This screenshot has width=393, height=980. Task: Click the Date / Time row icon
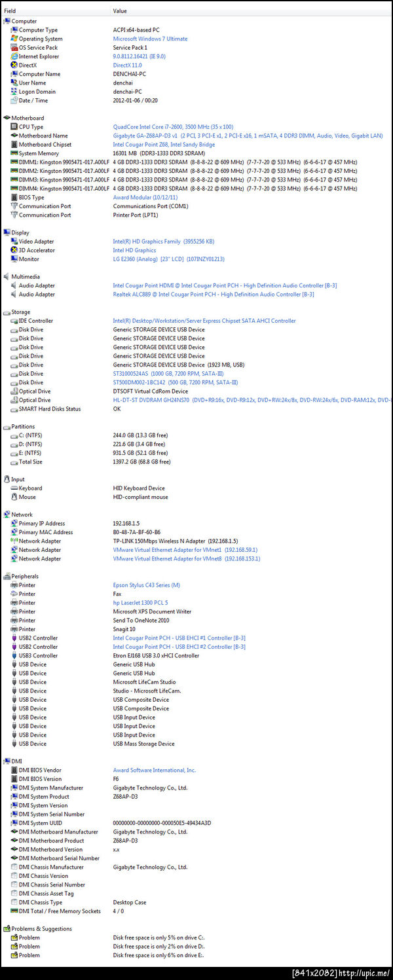click(14, 101)
